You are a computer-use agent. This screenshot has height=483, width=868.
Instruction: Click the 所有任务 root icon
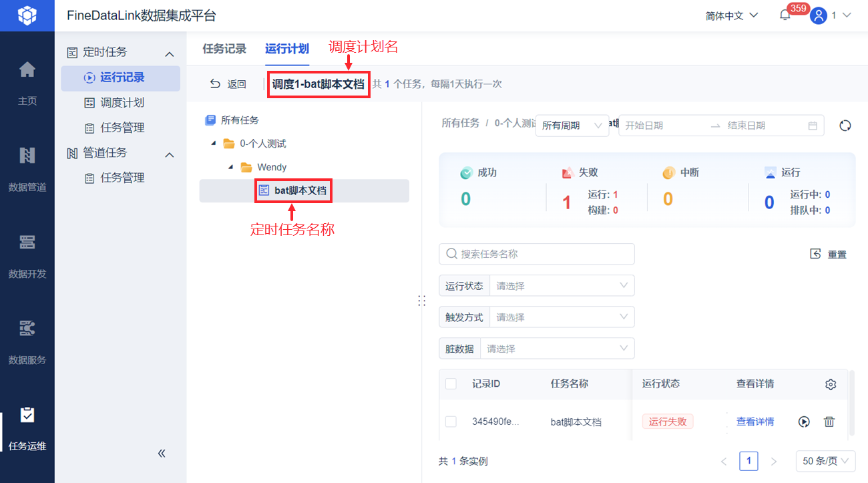click(210, 120)
